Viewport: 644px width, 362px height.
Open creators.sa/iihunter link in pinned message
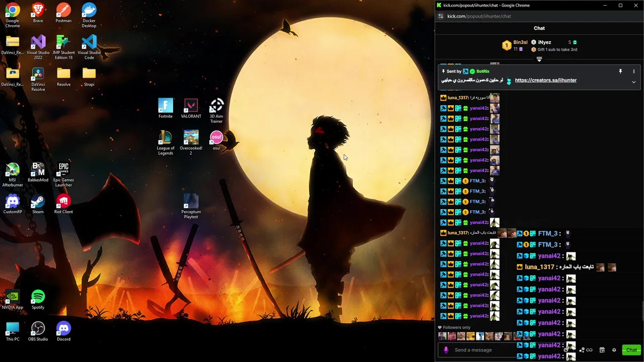click(x=545, y=80)
